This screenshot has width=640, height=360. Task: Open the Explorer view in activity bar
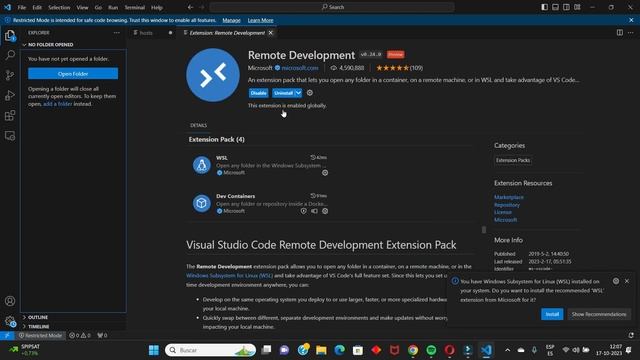click(x=10, y=36)
